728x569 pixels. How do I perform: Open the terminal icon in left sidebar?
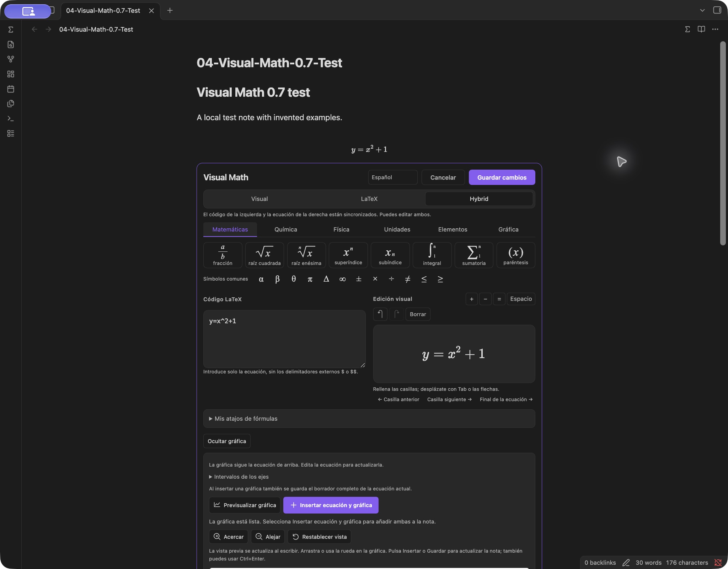[11, 118]
